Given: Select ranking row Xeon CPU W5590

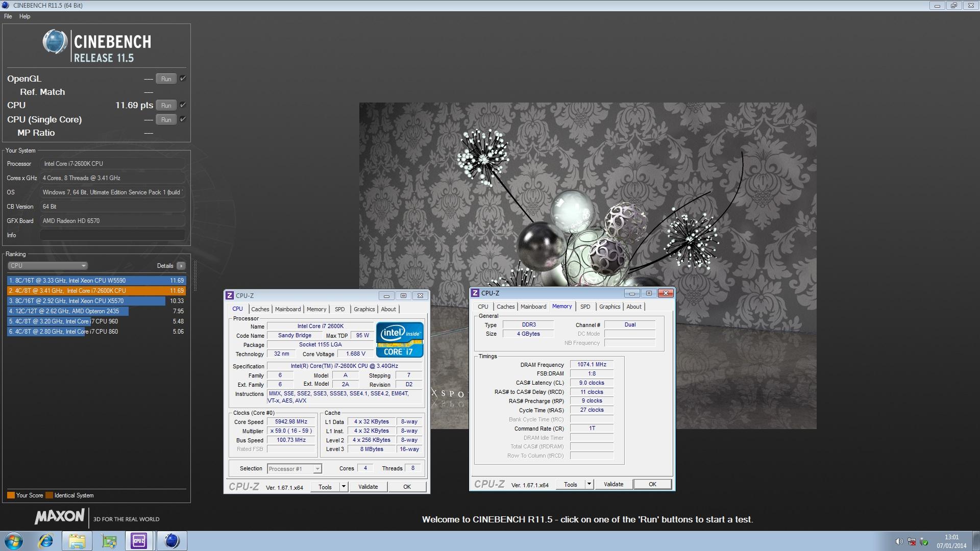Looking at the screenshot, I should 96,281.
